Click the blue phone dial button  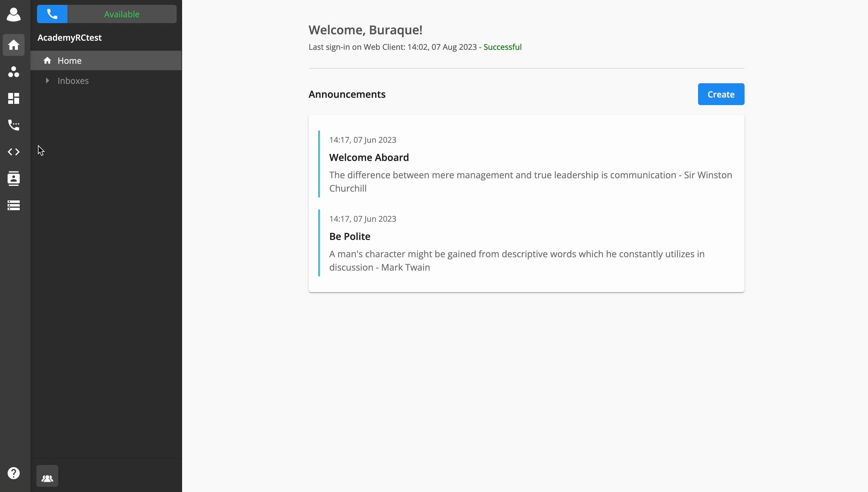click(52, 14)
